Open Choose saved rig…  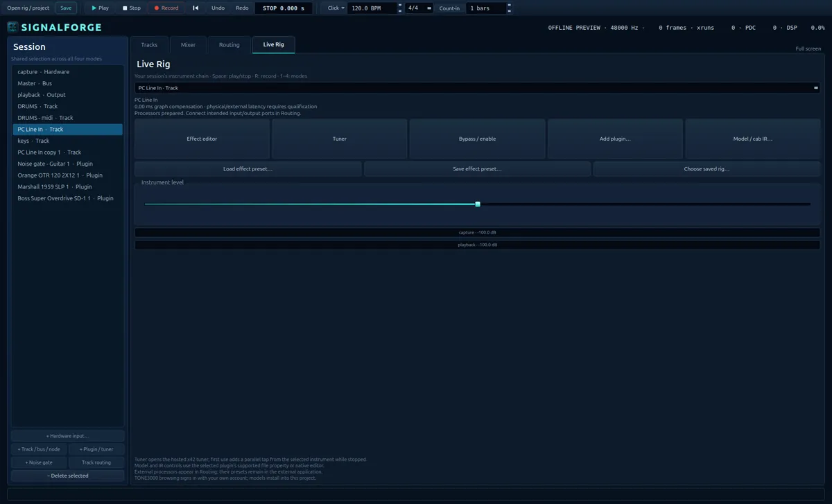(707, 169)
